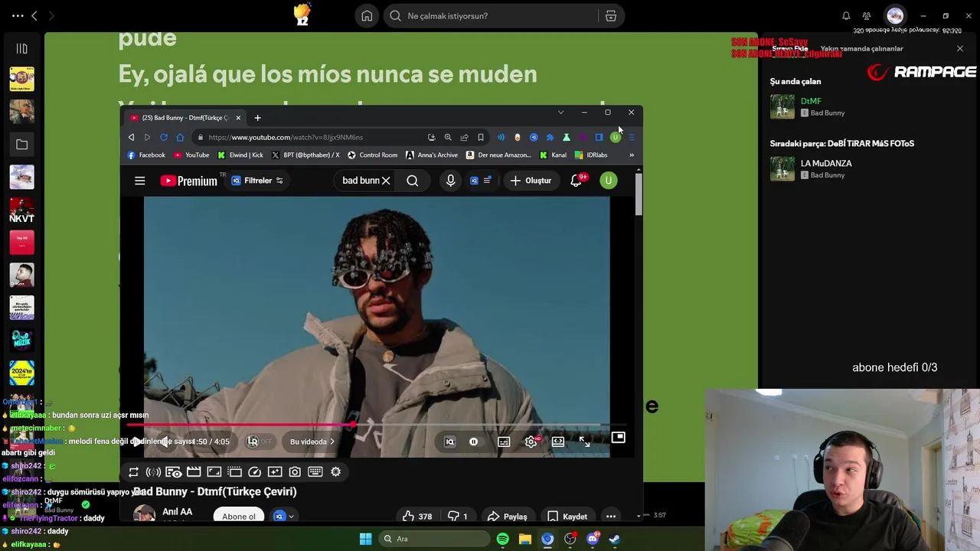Screen dimensions: 980x551
Task: Click the cinema mode clapperboard icon
Action: click(x=194, y=472)
